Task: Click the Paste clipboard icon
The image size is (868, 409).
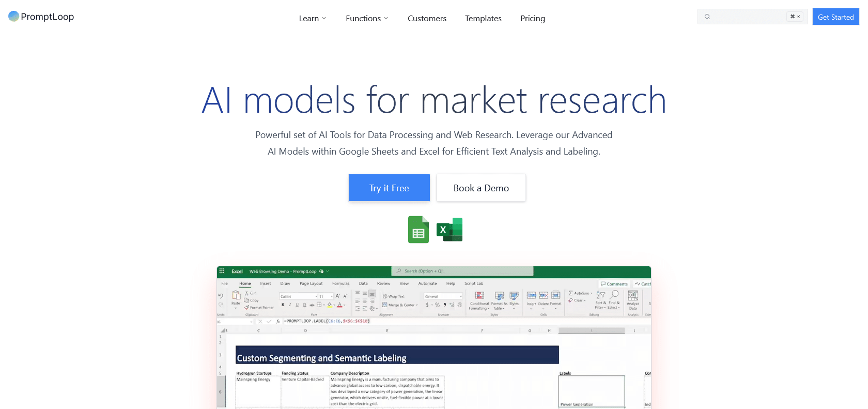Action: pos(236,295)
